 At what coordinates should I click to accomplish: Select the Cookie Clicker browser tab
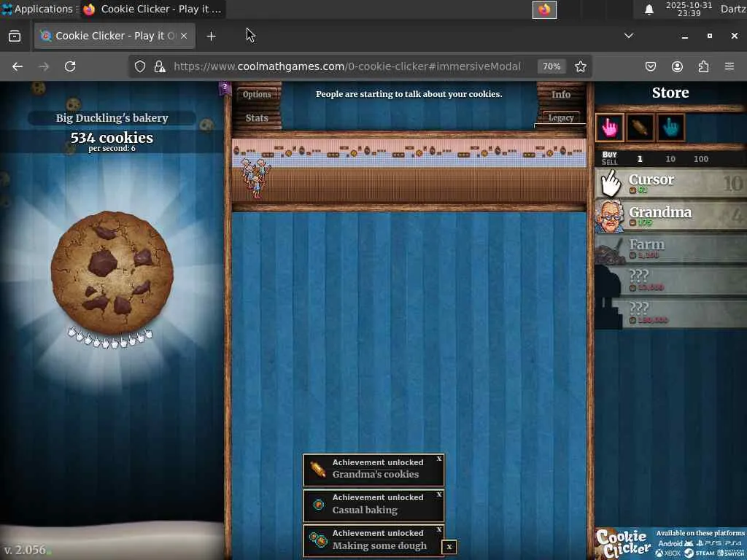(x=115, y=36)
